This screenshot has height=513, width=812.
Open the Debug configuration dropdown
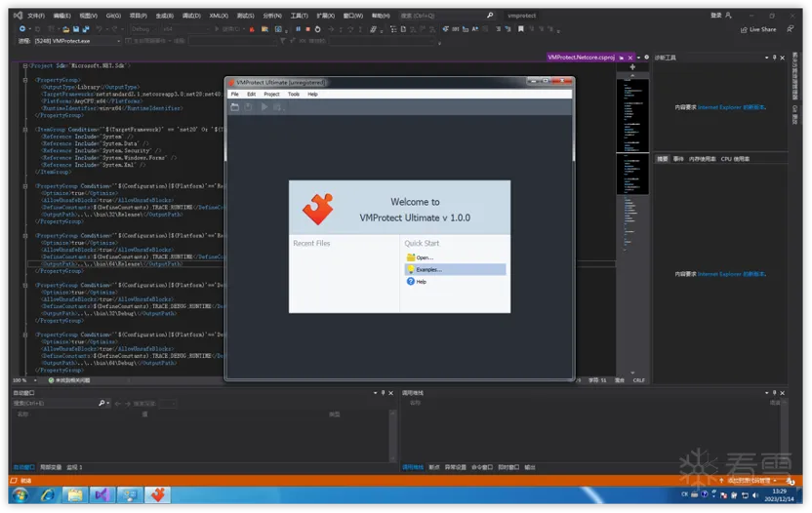[x=142, y=29]
